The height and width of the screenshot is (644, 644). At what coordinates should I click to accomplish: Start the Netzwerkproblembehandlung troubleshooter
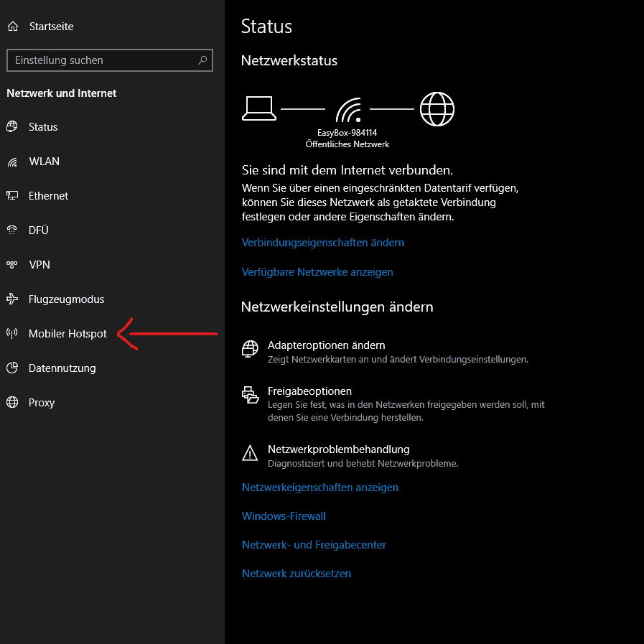(x=338, y=449)
